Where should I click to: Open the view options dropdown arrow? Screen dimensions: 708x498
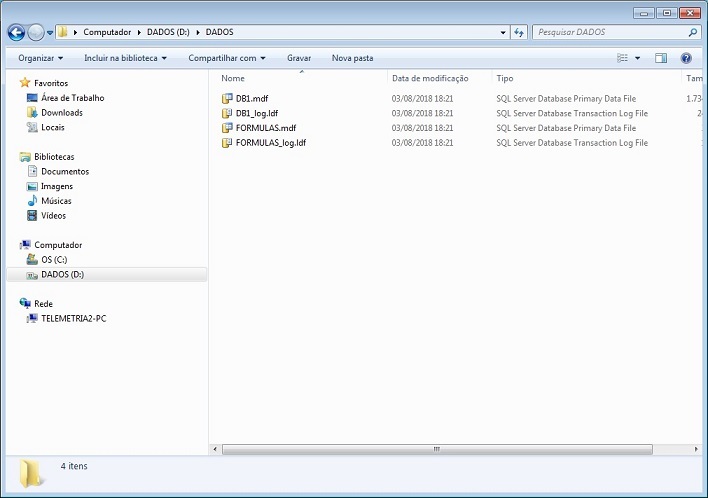(637, 58)
